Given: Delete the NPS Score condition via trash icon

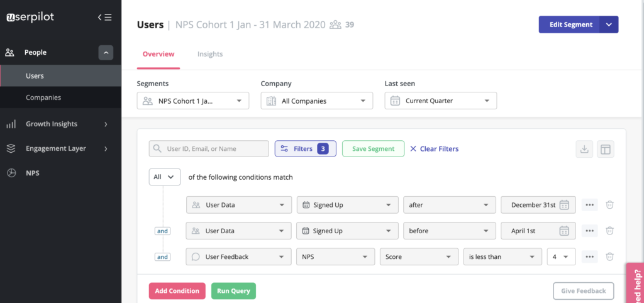Looking at the screenshot, I should click(x=609, y=256).
